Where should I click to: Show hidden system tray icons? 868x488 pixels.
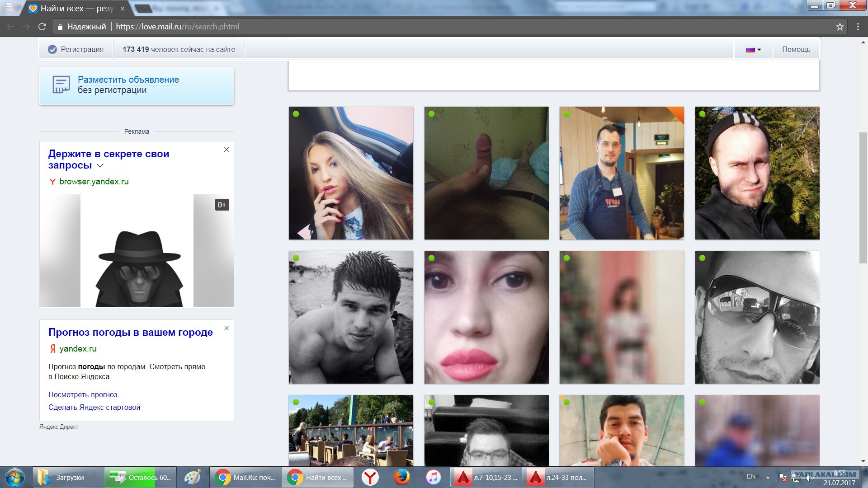tap(768, 477)
